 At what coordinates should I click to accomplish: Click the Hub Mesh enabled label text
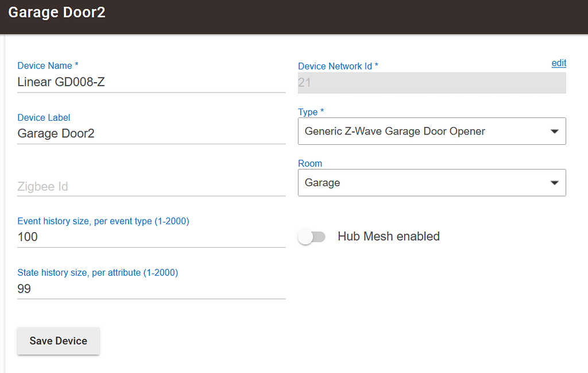pos(388,236)
